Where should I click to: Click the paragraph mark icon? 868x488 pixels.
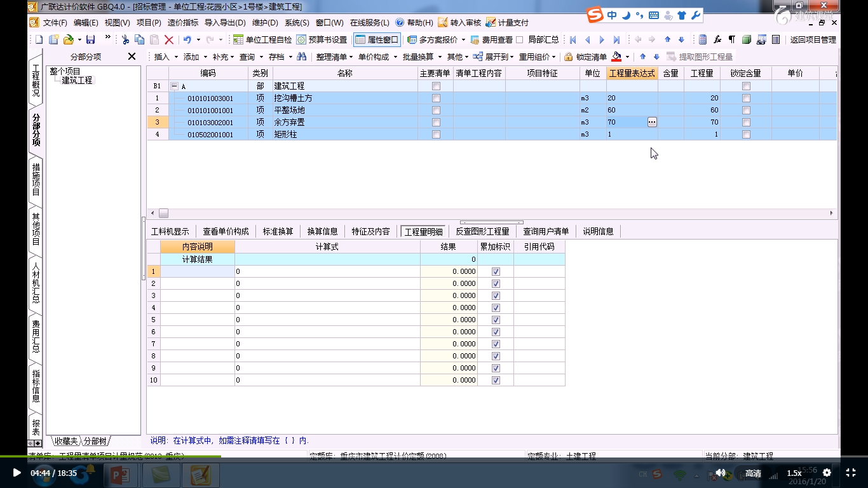732,39
